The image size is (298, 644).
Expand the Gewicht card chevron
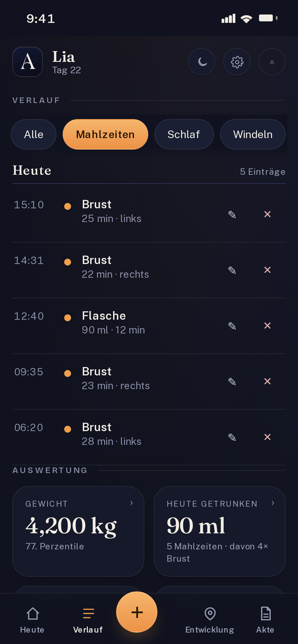[131, 503]
